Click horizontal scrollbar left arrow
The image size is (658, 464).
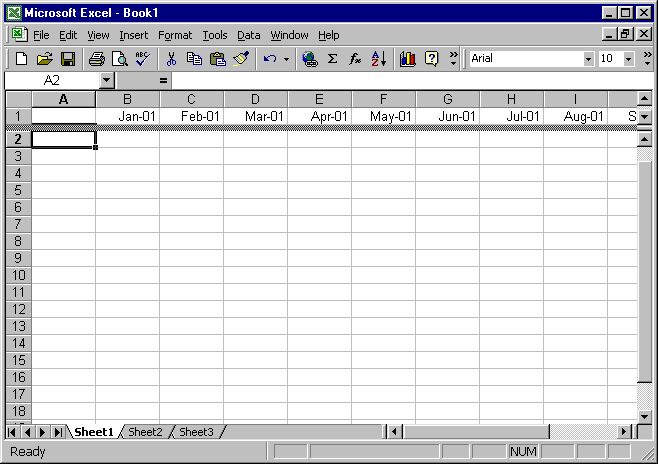pos(394,432)
